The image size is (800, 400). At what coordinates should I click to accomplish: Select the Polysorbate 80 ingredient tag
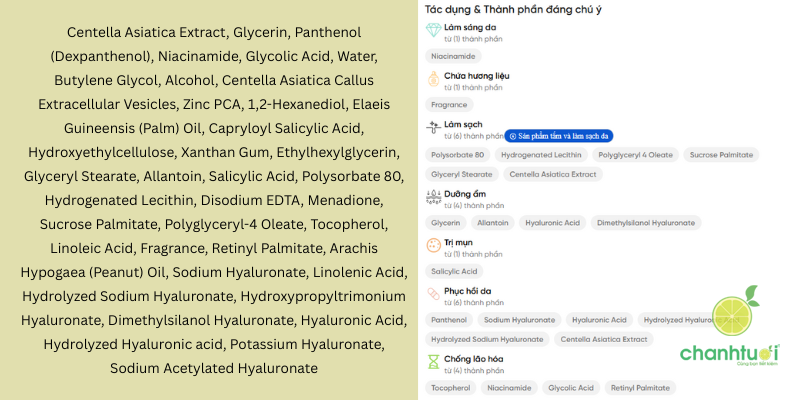[458, 155]
